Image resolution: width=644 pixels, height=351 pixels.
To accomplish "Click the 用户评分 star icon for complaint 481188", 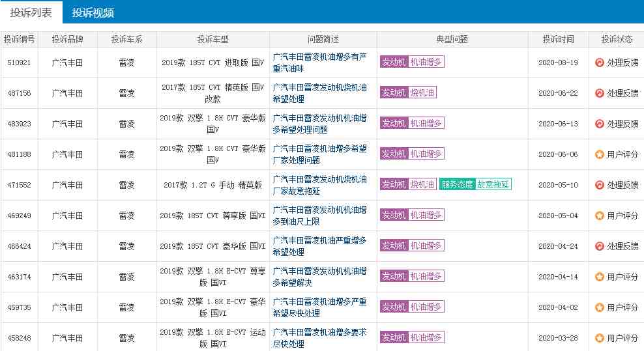I will click(600, 154).
